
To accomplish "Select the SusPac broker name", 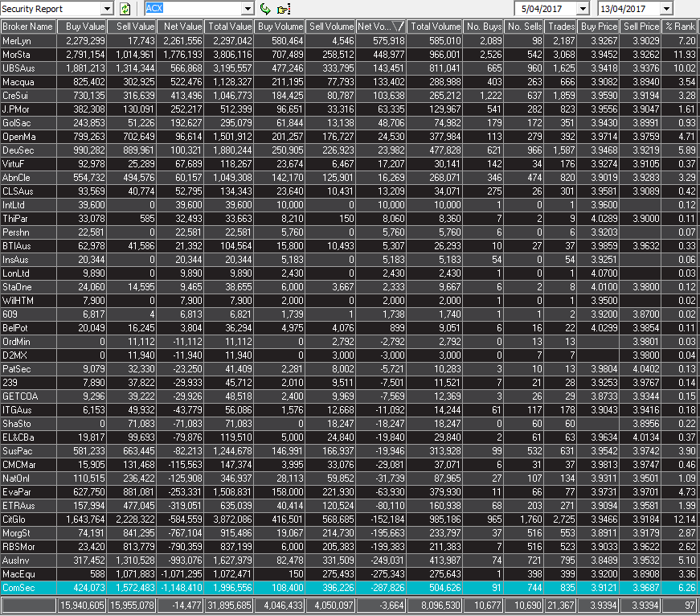I will (x=18, y=451).
